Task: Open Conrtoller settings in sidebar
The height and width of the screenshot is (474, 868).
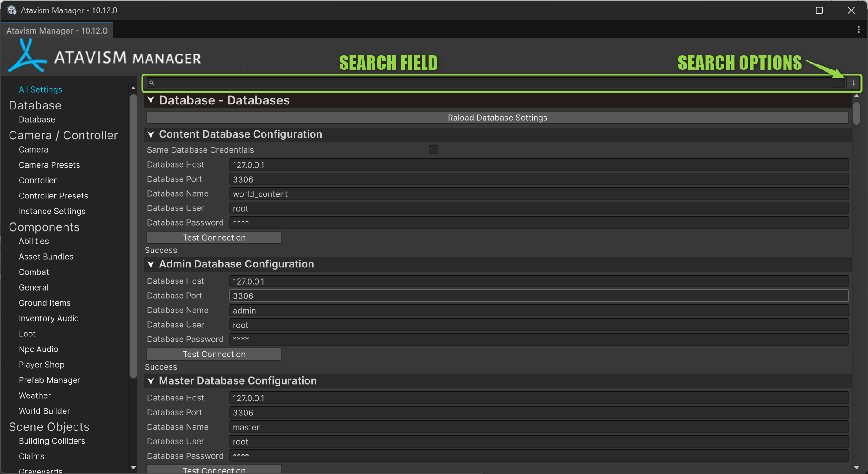Action: click(38, 180)
